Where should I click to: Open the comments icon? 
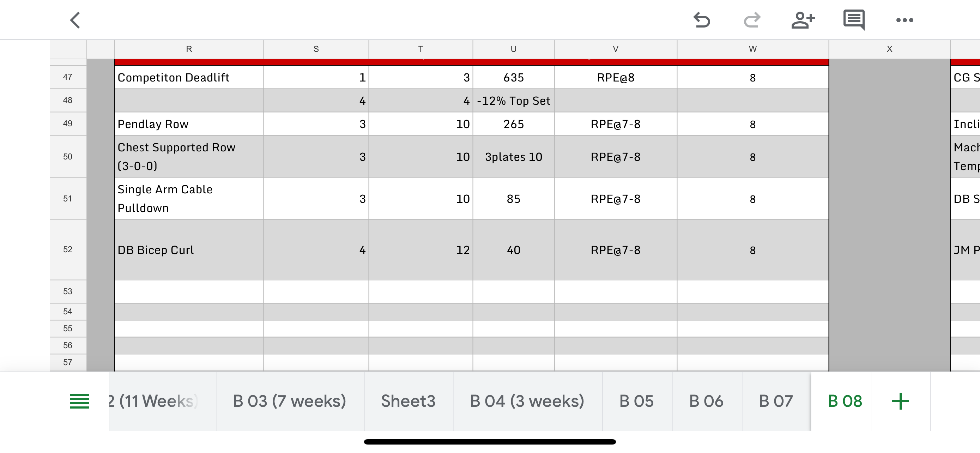854,20
